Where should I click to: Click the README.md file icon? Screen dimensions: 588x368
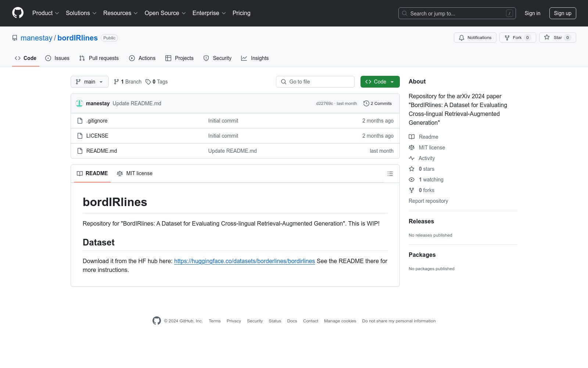tap(80, 151)
